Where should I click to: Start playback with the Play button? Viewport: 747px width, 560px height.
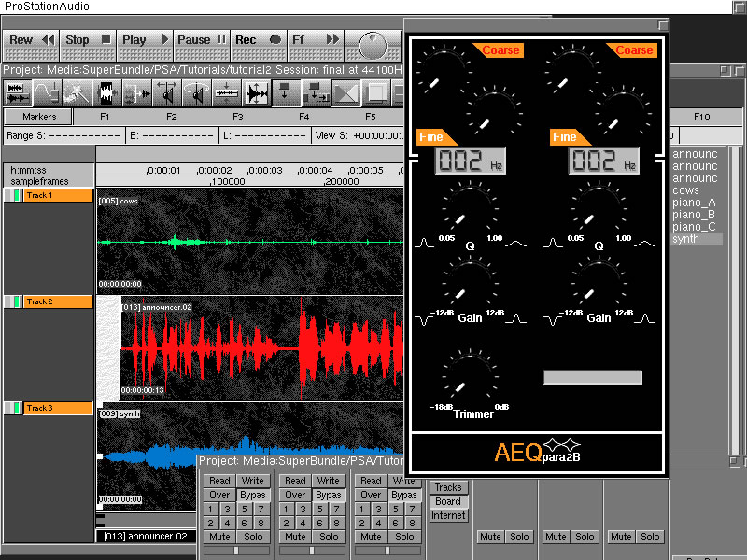(145, 45)
